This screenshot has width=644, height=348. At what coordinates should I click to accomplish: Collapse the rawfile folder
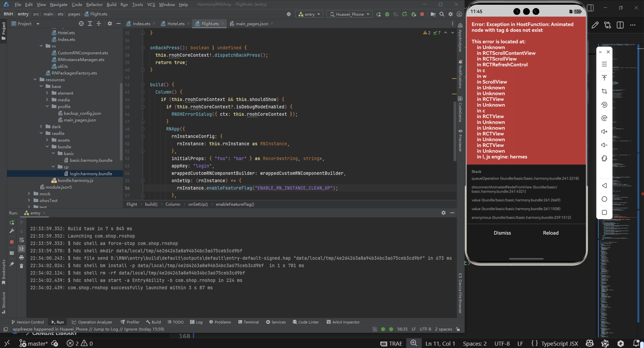click(41, 133)
